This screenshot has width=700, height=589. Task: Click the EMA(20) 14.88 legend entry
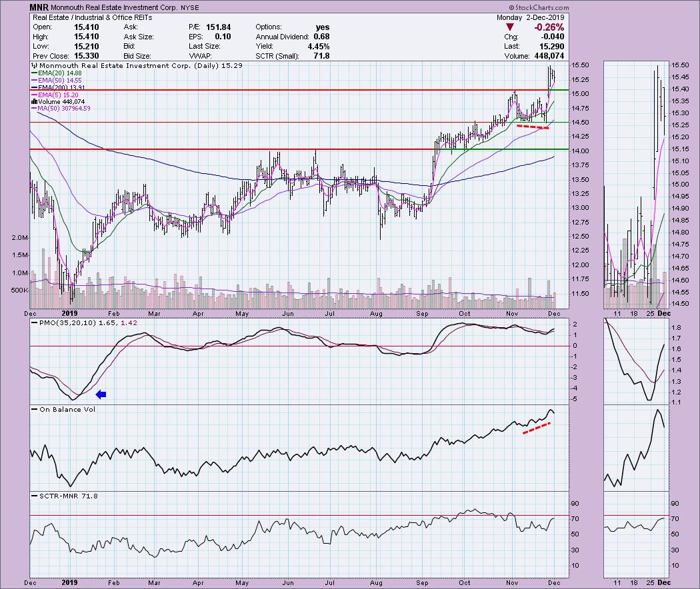point(56,73)
